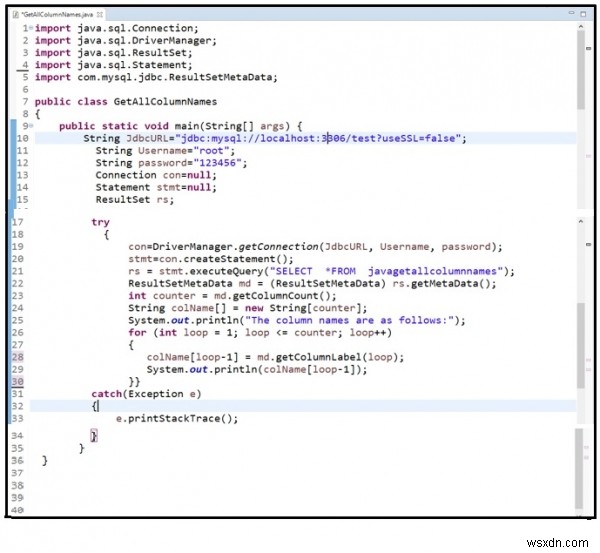
Task: Click the 'java.sql.ResultSet;' import line
Action: tap(114, 53)
